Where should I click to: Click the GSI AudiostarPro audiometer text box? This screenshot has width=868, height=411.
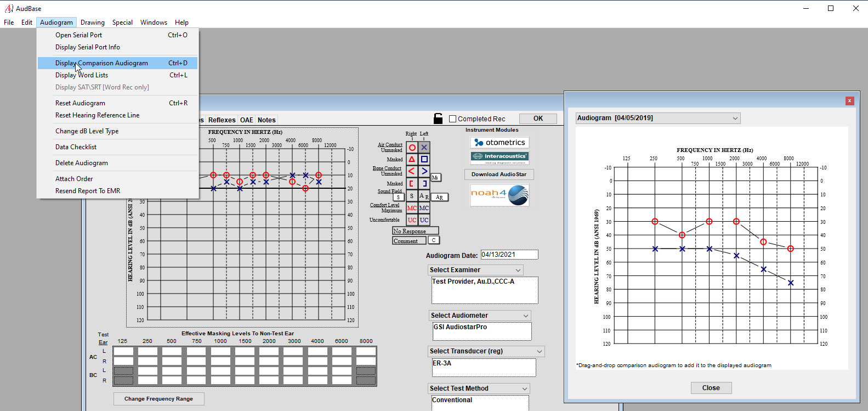[482, 331]
